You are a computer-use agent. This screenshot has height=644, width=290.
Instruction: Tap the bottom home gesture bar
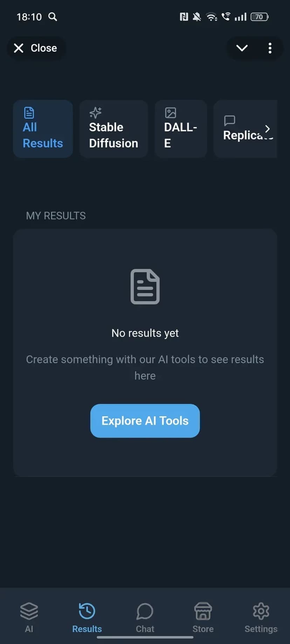145,637
